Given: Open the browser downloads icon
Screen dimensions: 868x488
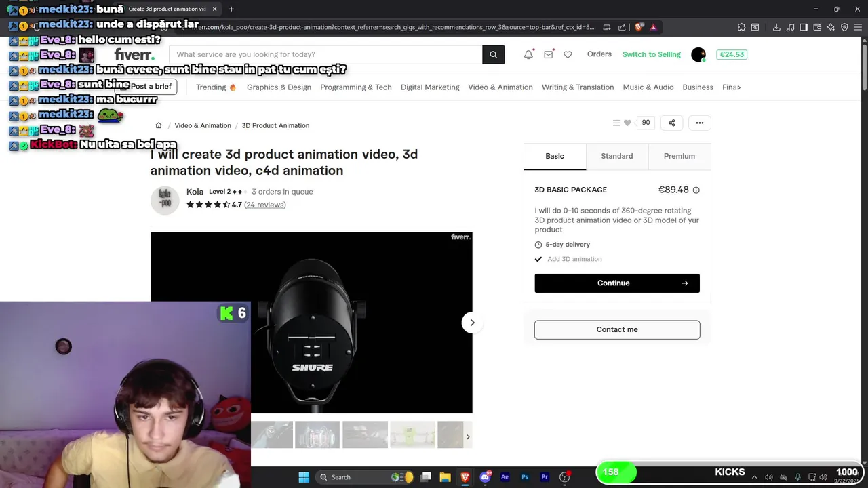Looking at the screenshot, I should (x=776, y=27).
